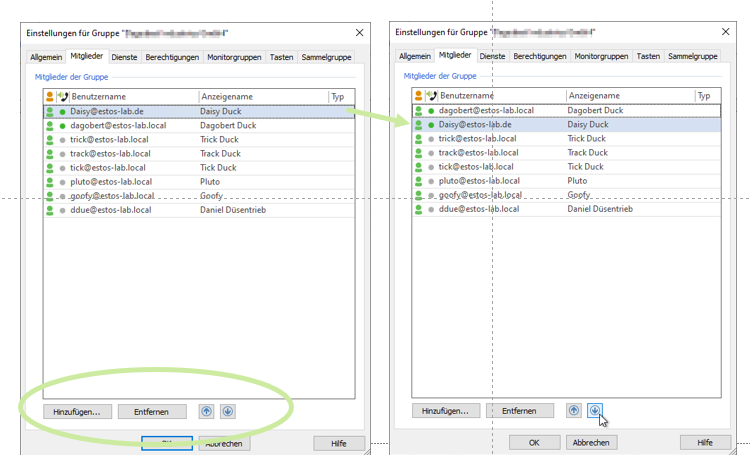Click the Abbrechen button in right dialog
This screenshot has height=455, width=750.
pos(592,442)
